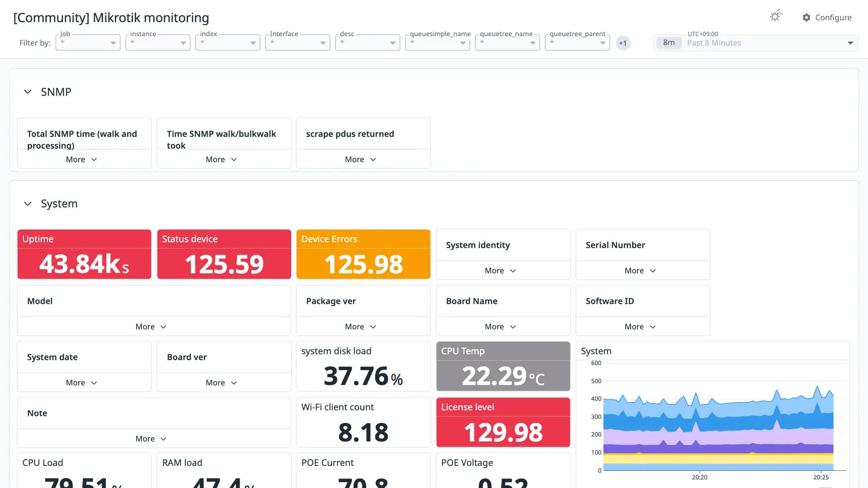Click the system disk load 37.76% value
Image resolution: width=868 pixels, height=488 pixels.
pos(363,376)
